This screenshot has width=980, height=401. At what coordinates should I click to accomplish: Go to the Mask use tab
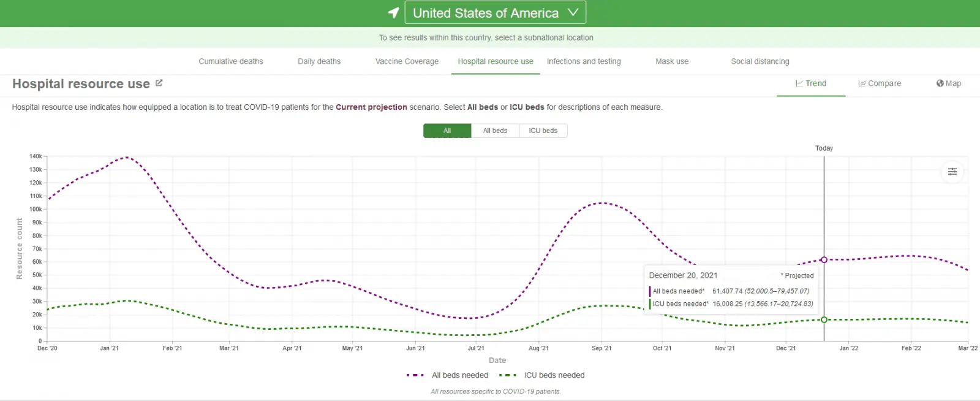tap(672, 61)
